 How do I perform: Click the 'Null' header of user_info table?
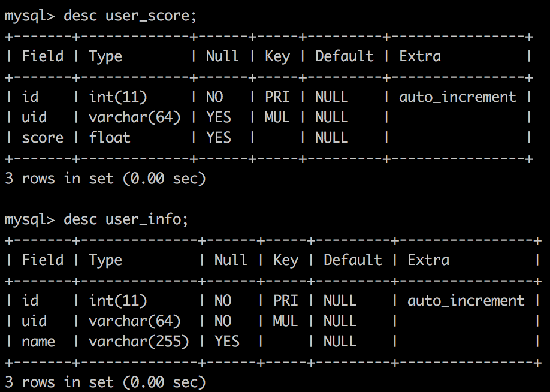click(231, 260)
